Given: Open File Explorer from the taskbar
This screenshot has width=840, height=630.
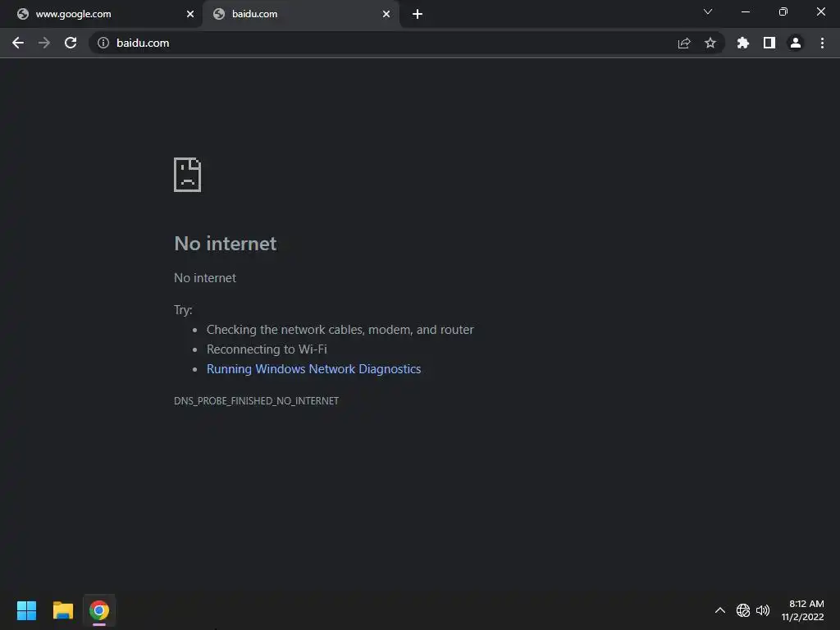Looking at the screenshot, I should (x=63, y=610).
